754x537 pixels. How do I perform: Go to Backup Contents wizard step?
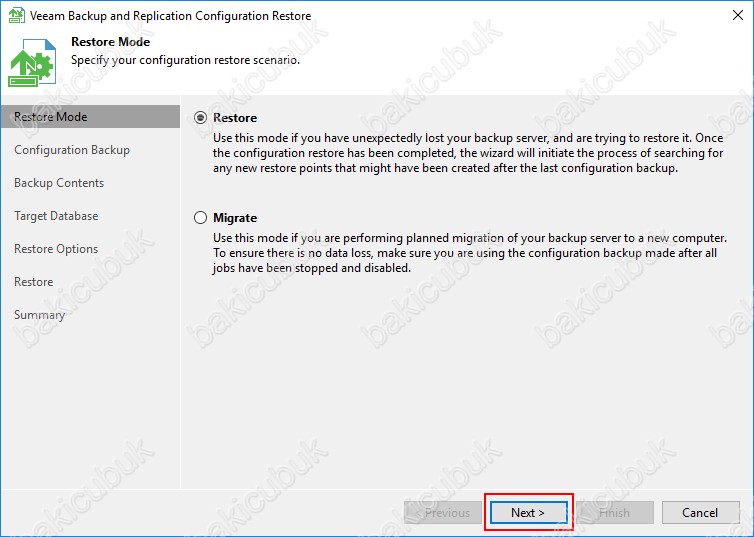coord(59,183)
